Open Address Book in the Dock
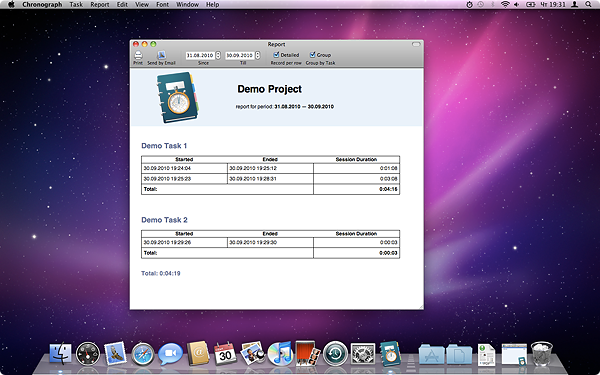Screen dimensions: 600x375 198,353
